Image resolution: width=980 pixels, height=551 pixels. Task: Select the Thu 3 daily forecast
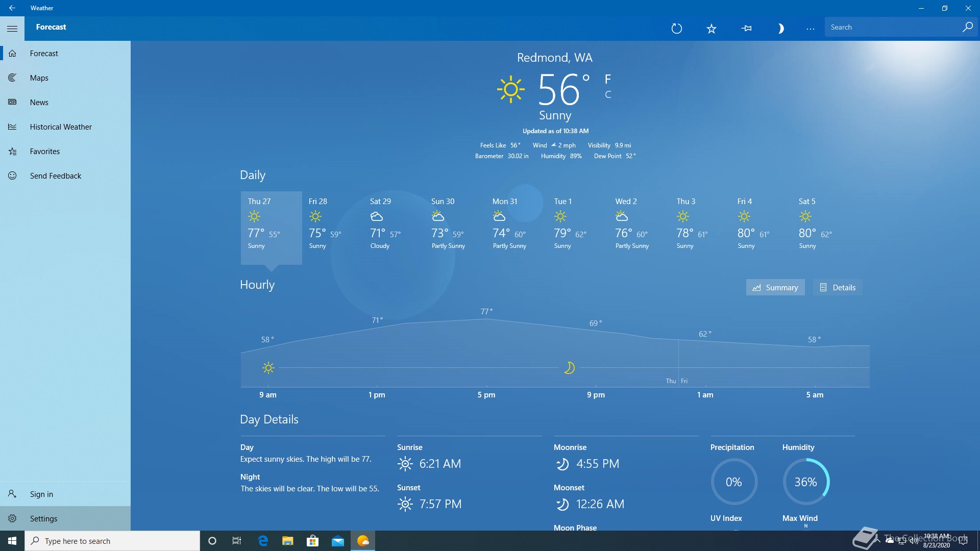click(700, 228)
